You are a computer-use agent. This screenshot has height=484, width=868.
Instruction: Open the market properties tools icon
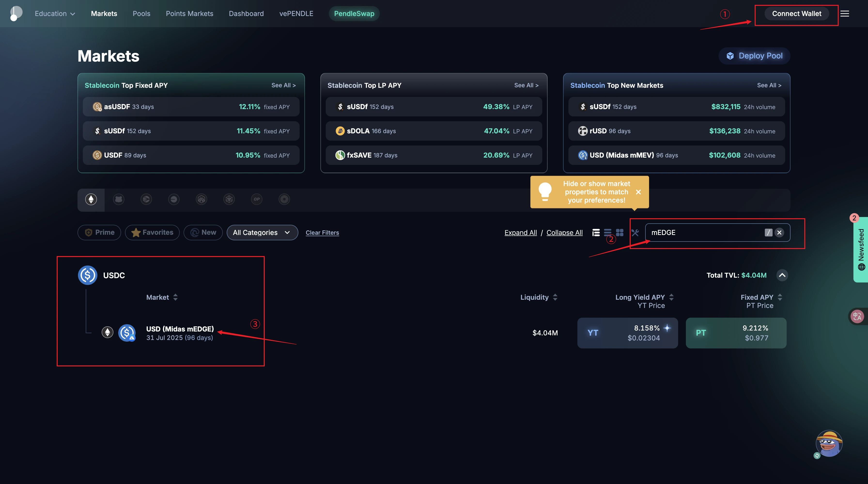pyautogui.click(x=635, y=232)
